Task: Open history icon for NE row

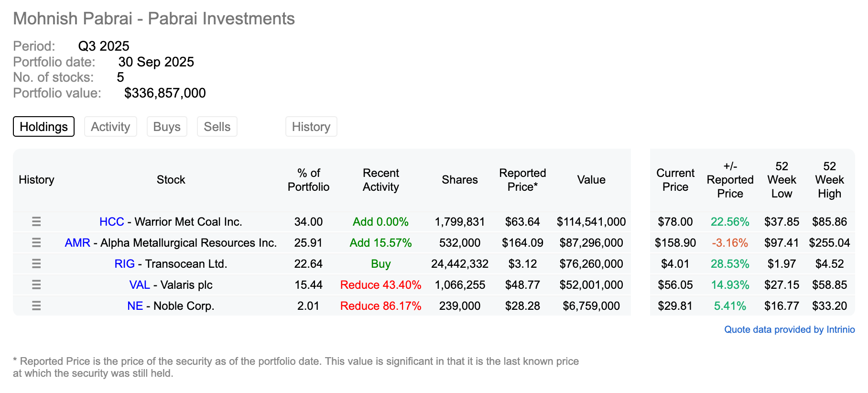Action: (36, 306)
